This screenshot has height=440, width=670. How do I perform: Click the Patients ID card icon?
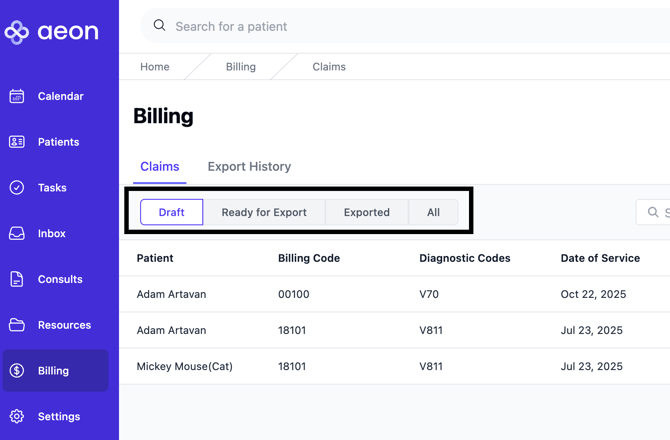17,142
